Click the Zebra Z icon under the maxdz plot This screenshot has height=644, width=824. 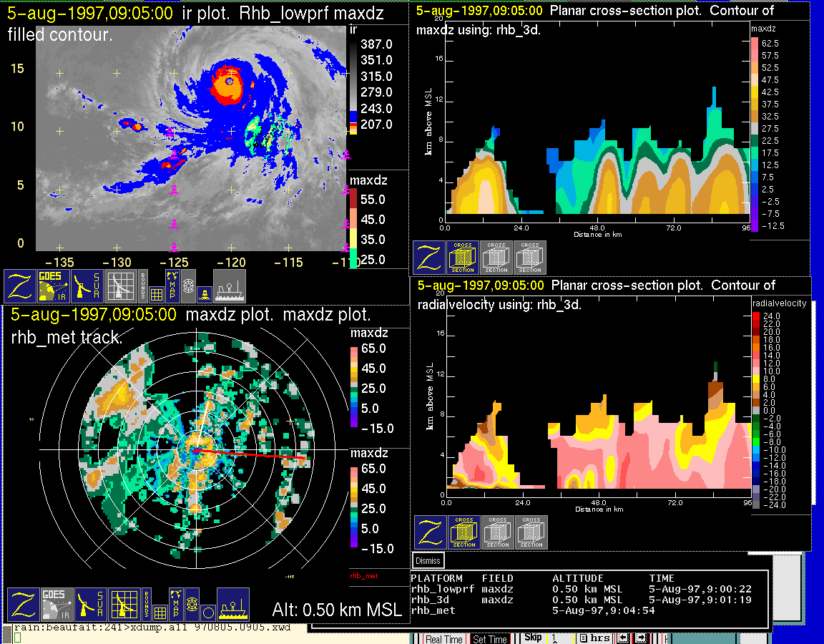coord(23,604)
